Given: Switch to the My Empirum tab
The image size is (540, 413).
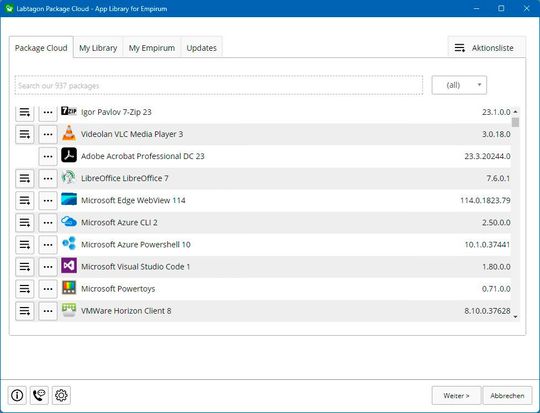Looking at the screenshot, I should click(152, 48).
